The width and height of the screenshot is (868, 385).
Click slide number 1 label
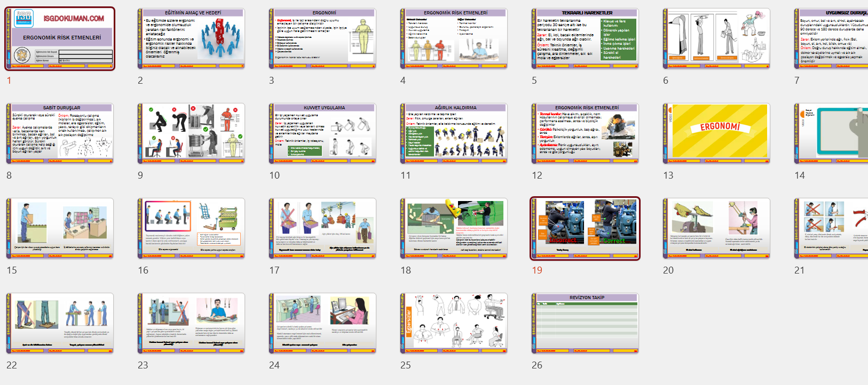(9, 81)
